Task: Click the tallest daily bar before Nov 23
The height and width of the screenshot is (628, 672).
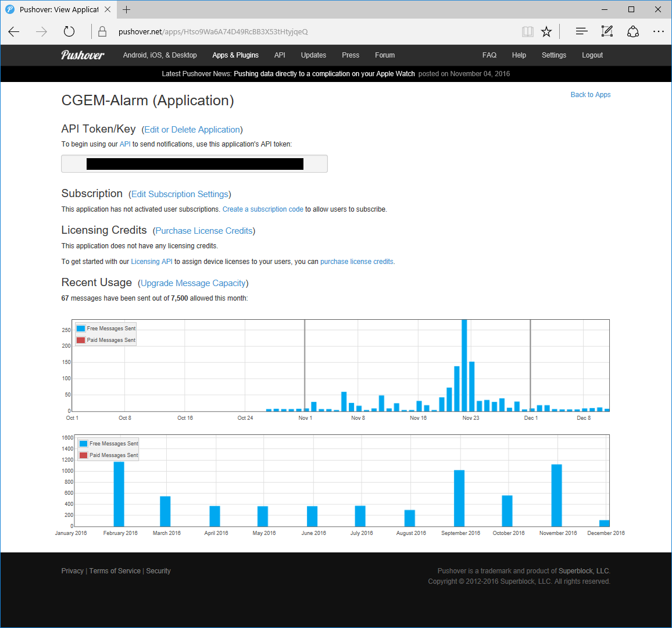Action: 464,366
